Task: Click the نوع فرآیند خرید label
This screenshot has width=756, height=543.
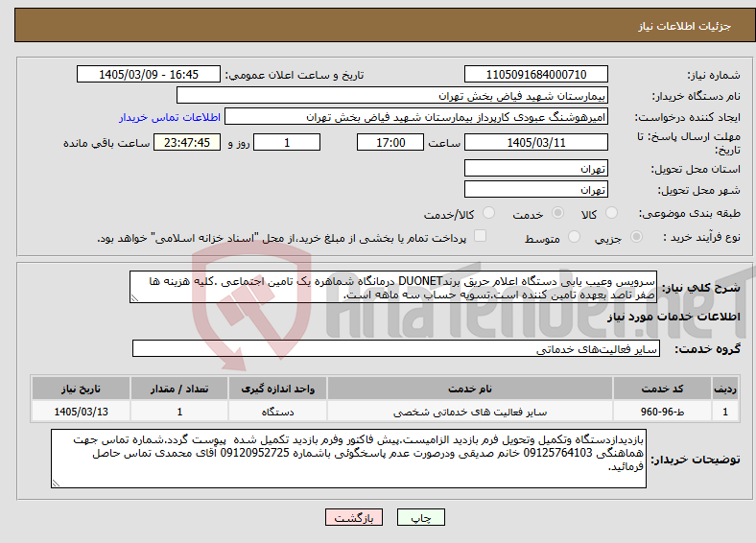Action: tap(701, 237)
